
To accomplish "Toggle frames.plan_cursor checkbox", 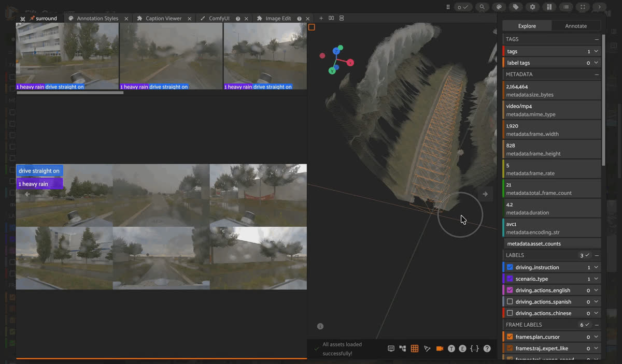I will tap(510, 337).
